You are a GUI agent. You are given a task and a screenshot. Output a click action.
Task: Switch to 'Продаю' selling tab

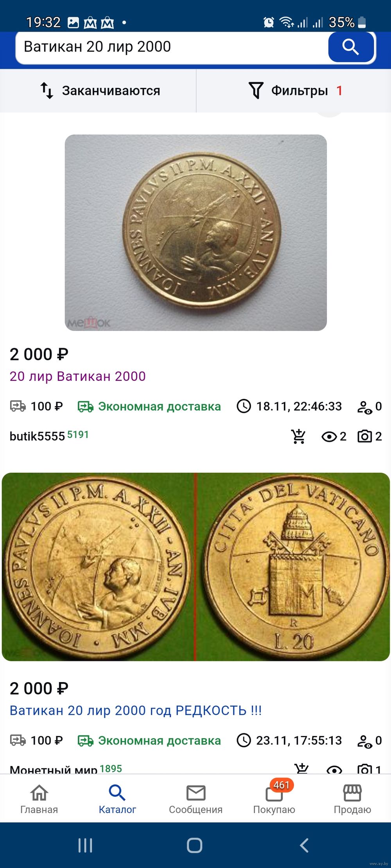pyautogui.click(x=352, y=799)
